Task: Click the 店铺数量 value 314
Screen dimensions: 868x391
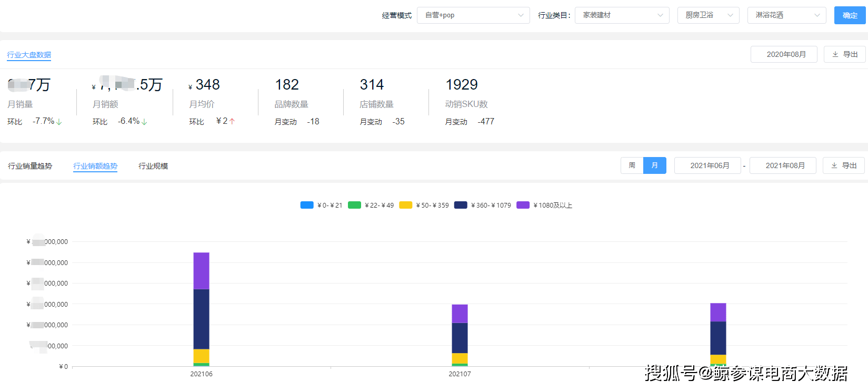Action: coord(372,84)
